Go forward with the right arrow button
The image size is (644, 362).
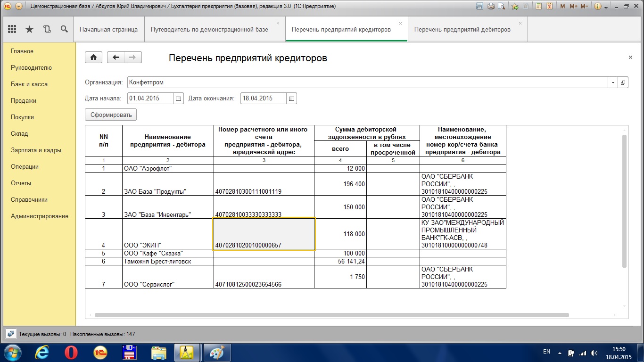[x=133, y=58]
